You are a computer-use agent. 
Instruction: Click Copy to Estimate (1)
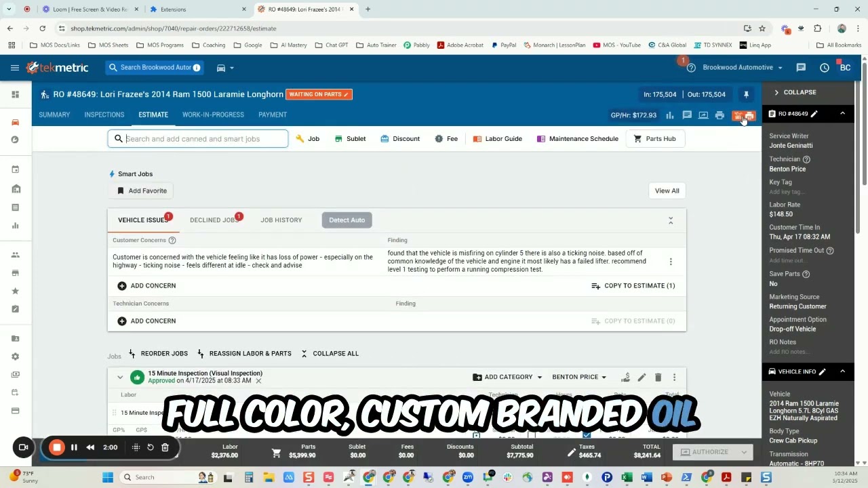[633, 286]
